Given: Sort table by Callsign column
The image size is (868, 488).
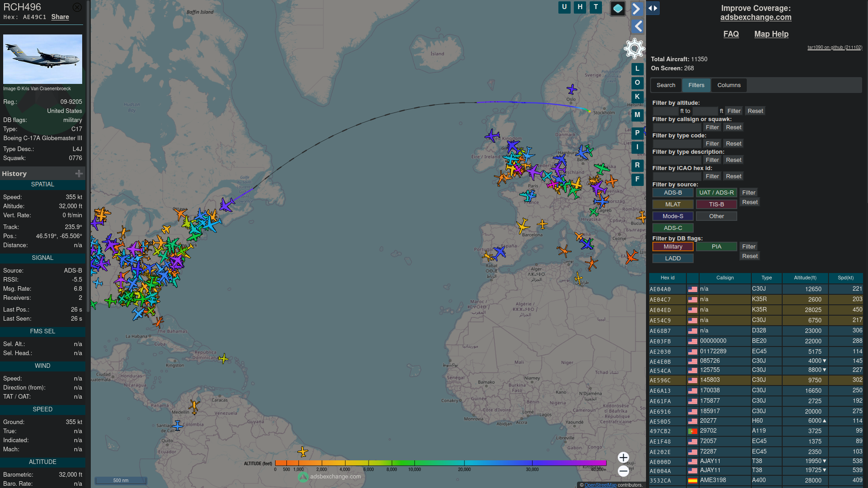Looking at the screenshot, I should (x=725, y=278).
